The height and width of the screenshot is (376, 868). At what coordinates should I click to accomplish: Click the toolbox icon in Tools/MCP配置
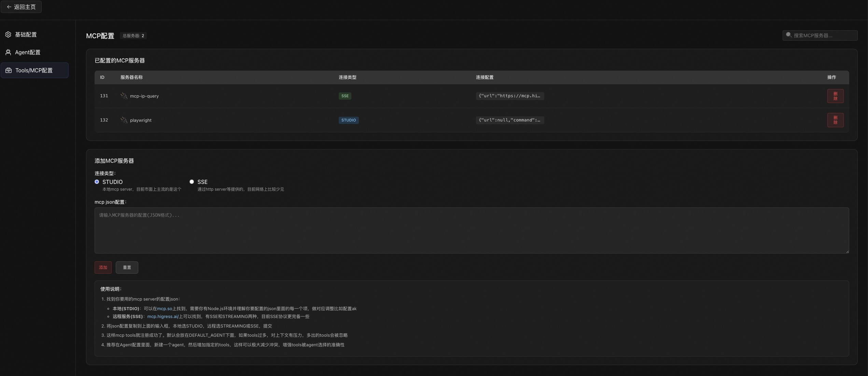click(x=9, y=70)
